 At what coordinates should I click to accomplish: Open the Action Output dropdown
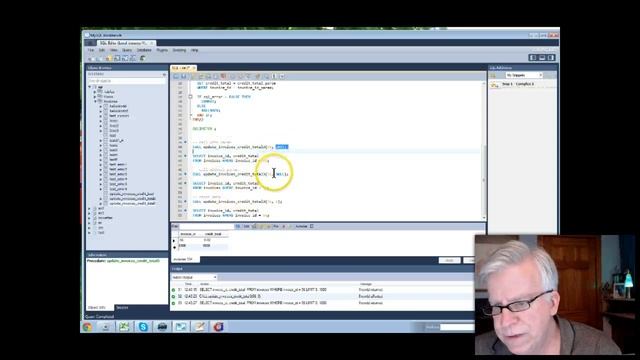(194, 277)
